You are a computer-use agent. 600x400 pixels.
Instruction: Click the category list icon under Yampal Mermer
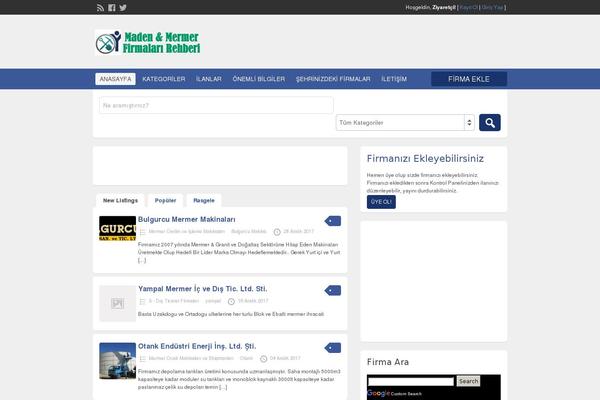tap(142, 302)
